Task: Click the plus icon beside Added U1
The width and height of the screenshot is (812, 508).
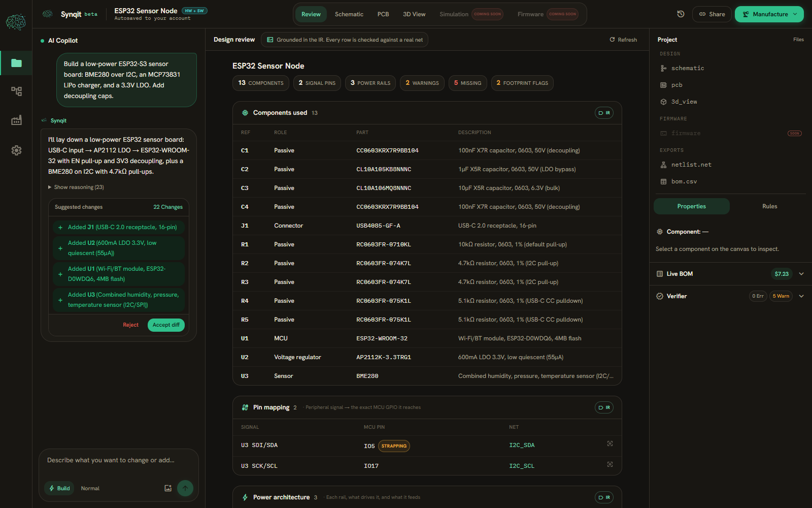Action: coord(60,274)
